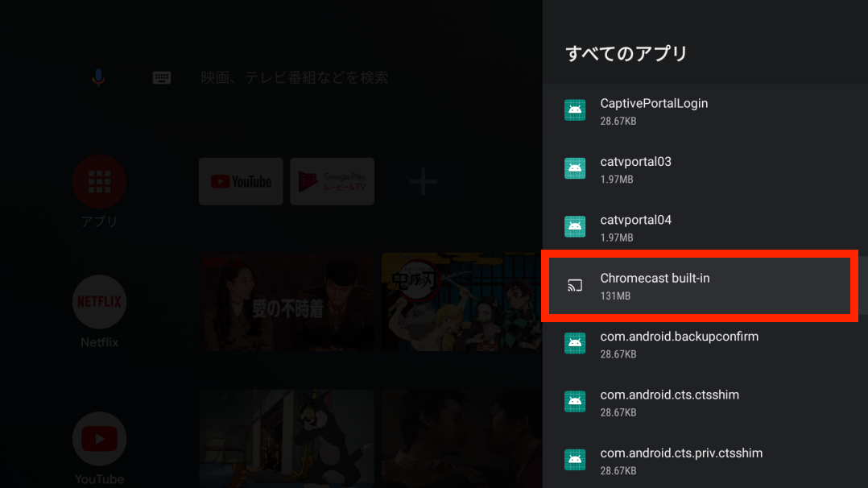Open the 鬼滅の刃 anime thumbnail
This screenshot has width=868, height=488.
tap(461, 303)
